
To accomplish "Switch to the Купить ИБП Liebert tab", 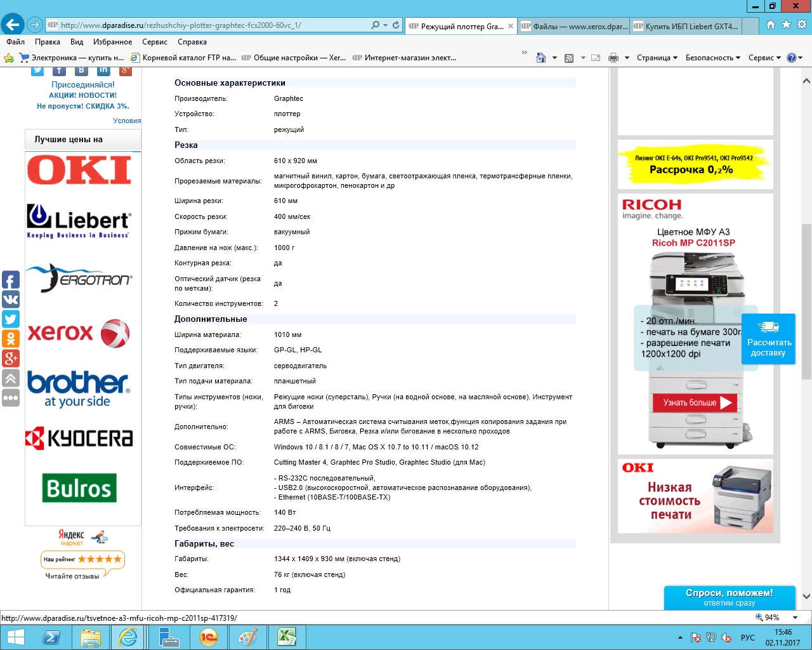I will (x=691, y=26).
